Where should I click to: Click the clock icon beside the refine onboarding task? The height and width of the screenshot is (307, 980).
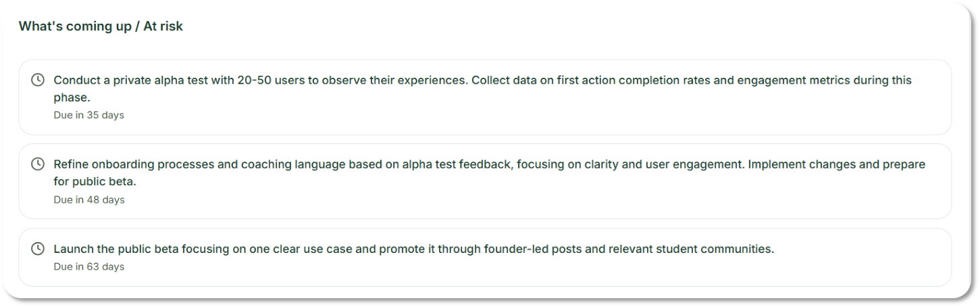click(x=38, y=164)
